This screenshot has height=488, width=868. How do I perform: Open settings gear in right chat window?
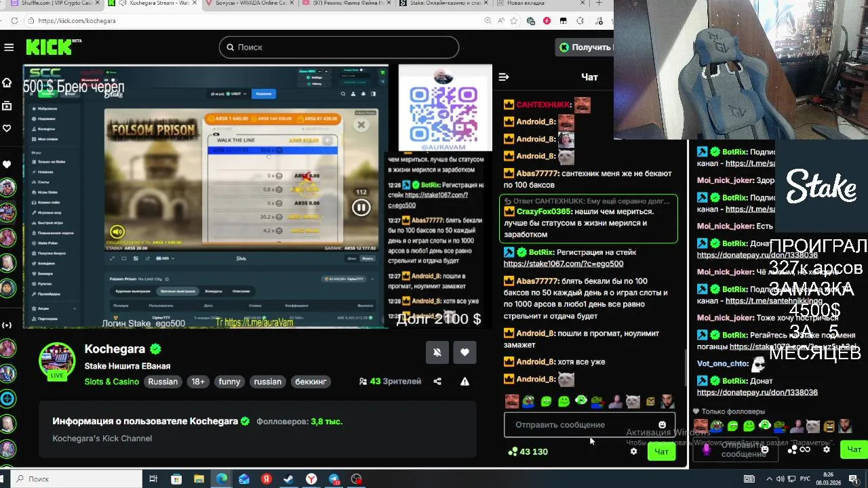(x=827, y=449)
